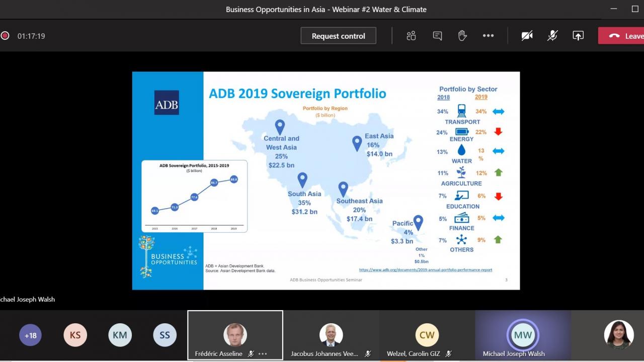Show the +18 more participants

[30, 335]
